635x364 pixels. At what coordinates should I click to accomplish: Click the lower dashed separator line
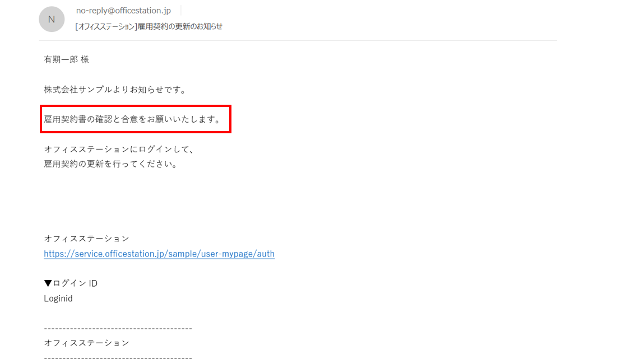[x=118, y=358]
